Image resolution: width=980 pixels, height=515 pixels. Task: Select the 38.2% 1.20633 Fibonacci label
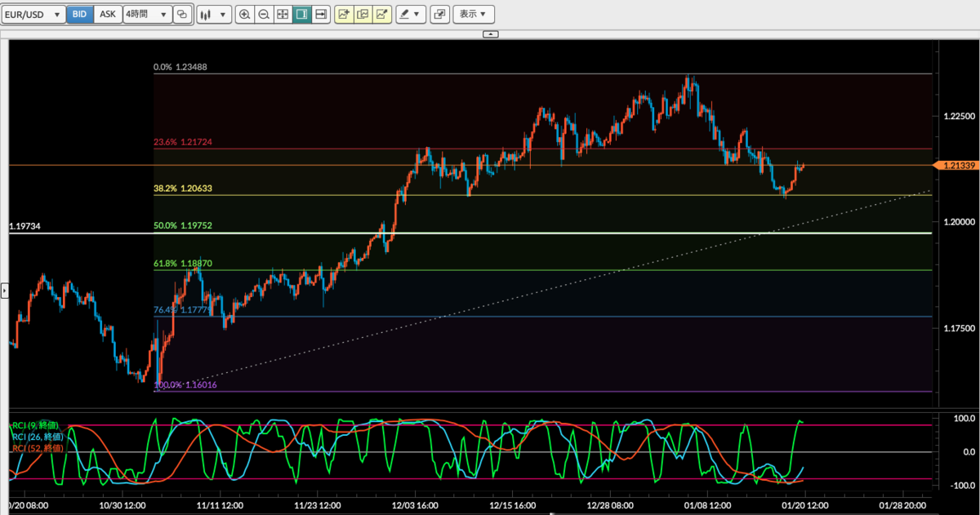tap(183, 189)
